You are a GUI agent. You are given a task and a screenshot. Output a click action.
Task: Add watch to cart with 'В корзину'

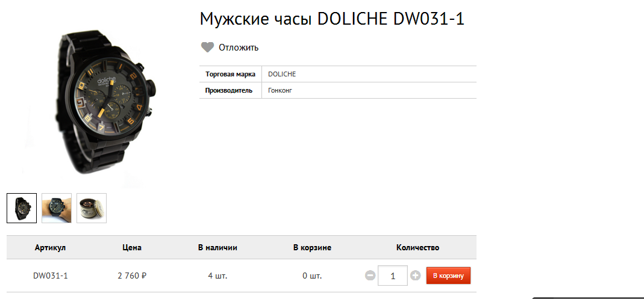[x=448, y=276]
